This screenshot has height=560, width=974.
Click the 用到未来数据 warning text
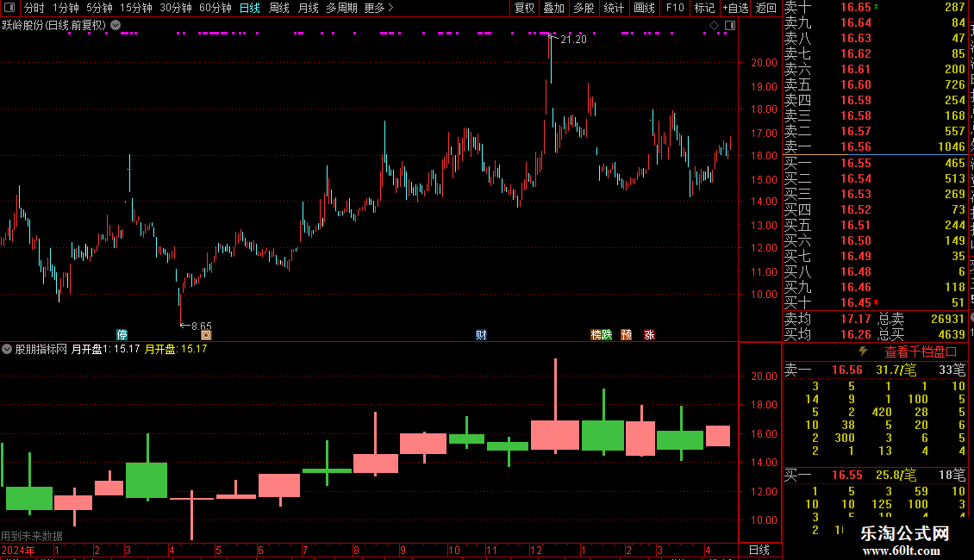(32, 536)
